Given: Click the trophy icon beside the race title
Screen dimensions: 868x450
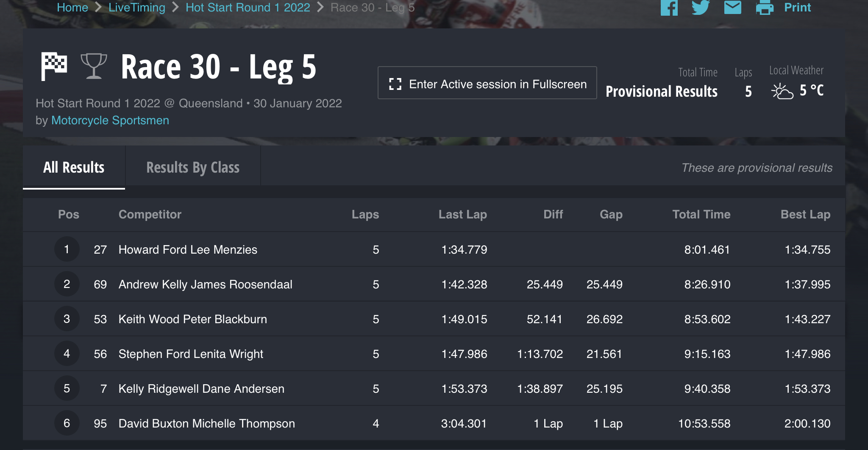Looking at the screenshot, I should tap(94, 66).
